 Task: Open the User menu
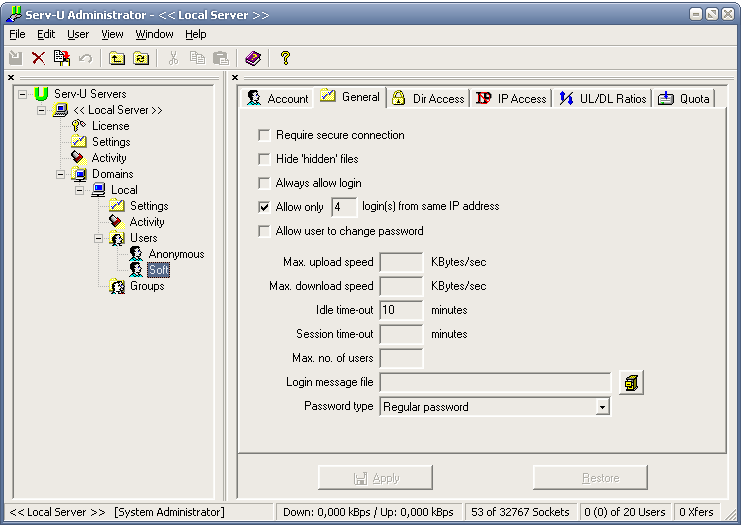click(78, 34)
